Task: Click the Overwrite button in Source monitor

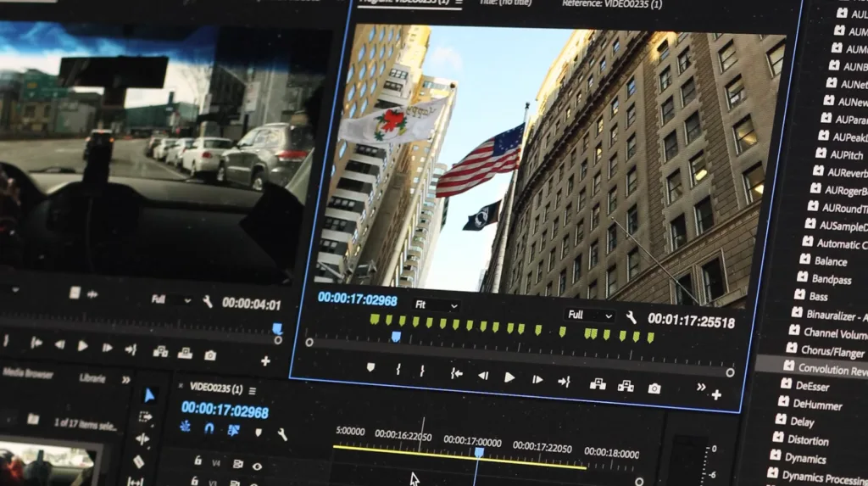Action: point(185,353)
